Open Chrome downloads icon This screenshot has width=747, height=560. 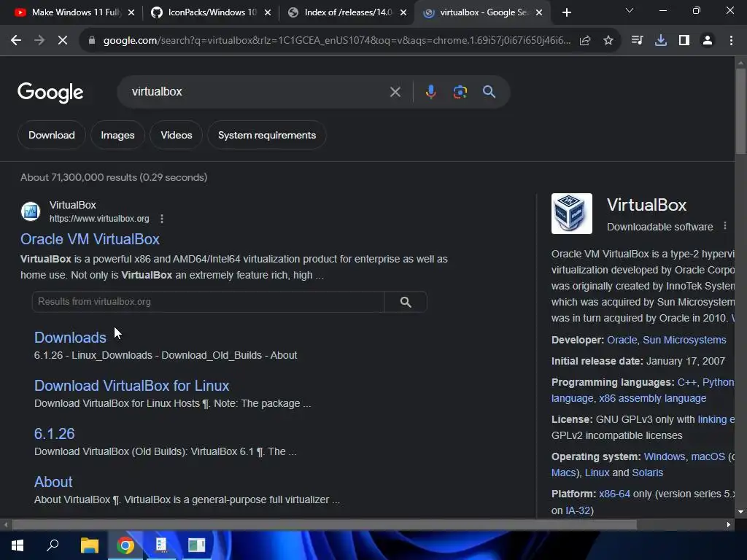pyautogui.click(x=661, y=41)
